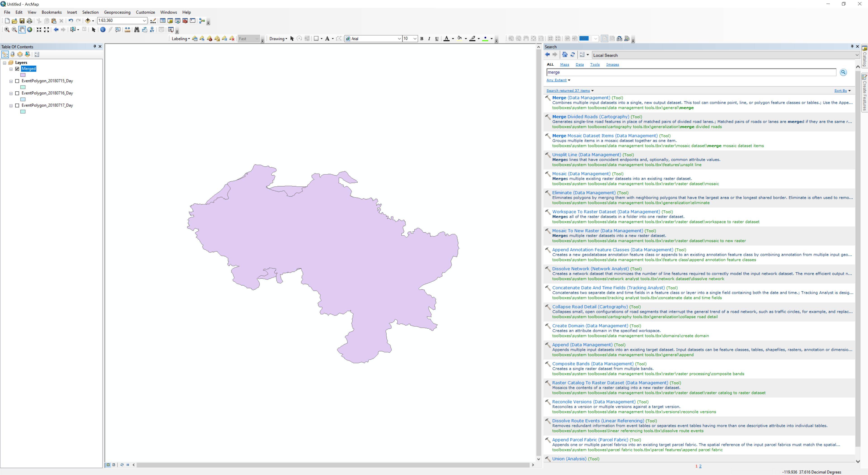Open the Labeling dropdown menu
This screenshot has height=475, width=868.
(x=181, y=39)
